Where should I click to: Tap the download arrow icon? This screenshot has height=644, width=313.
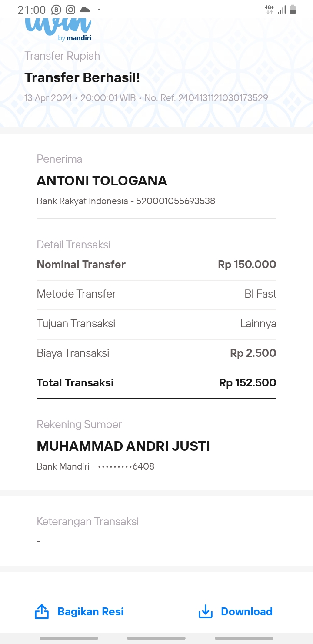(205, 611)
